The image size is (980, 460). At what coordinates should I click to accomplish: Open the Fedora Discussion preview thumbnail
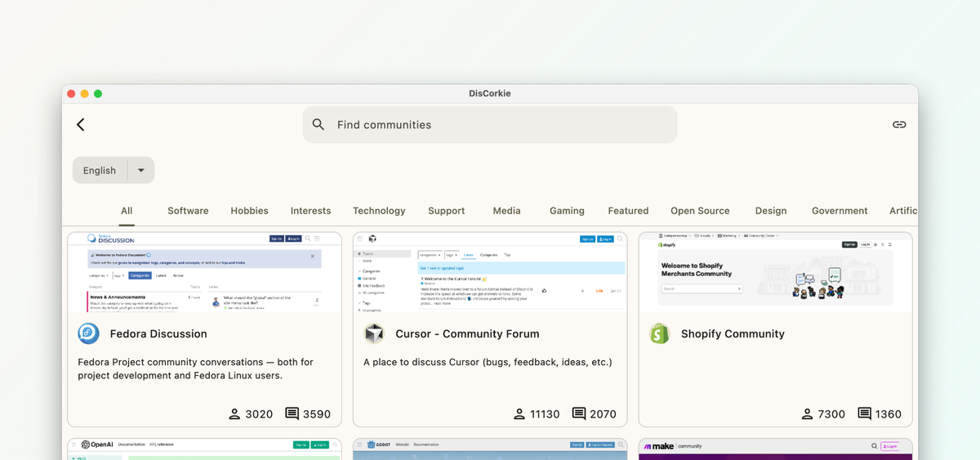click(204, 272)
